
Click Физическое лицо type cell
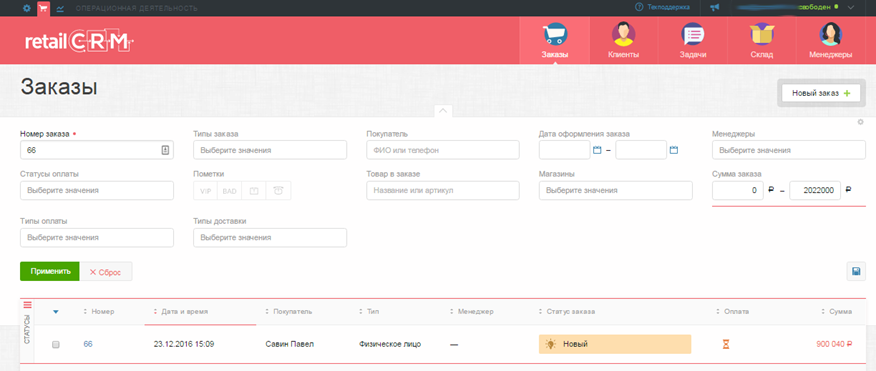coord(390,344)
